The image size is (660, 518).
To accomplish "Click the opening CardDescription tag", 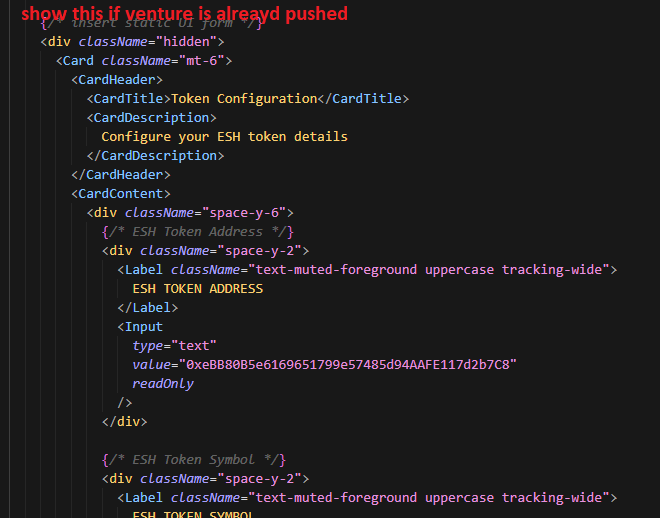I will 152,118.
